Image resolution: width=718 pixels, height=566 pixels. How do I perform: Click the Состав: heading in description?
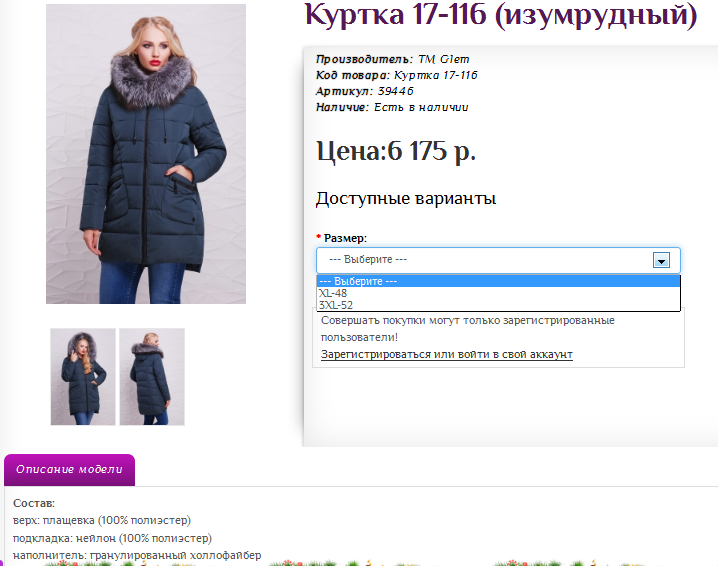(x=34, y=503)
